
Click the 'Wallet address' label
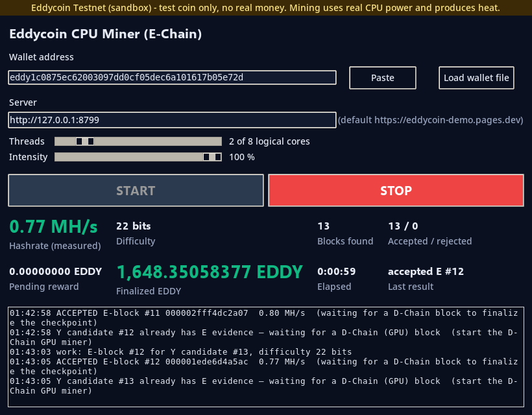tap(42, 57)
